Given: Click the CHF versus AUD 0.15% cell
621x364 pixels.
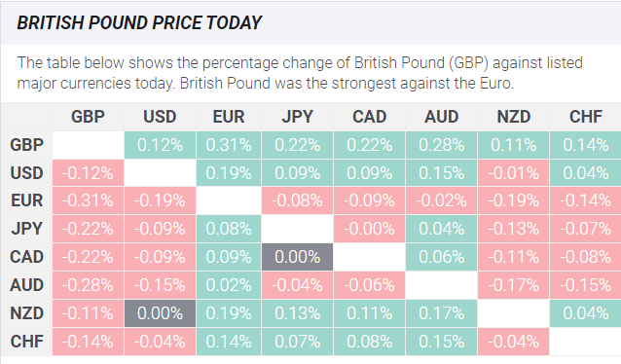Looking at the screenshot, I should [x=441, y=342].
